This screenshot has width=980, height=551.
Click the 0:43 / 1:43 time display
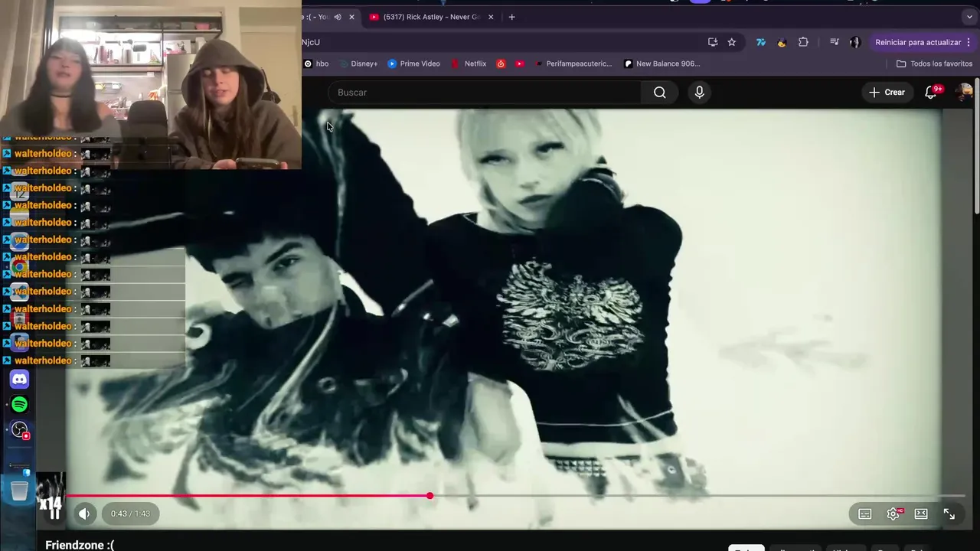pyautogui.click(x=130, y=514)
